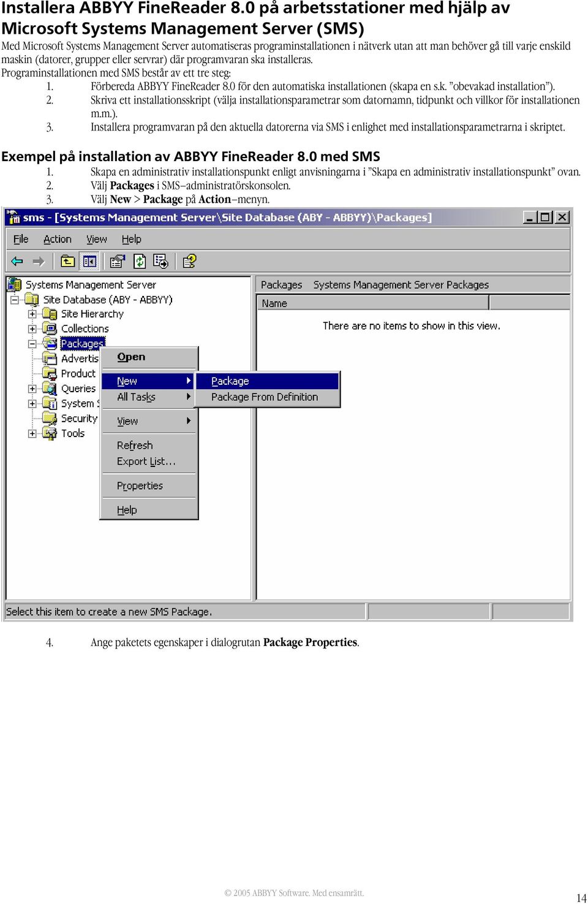Expand the Site Hierarchy tree node
The width and height of the screenshot is (588, 904).
[32, 314]
